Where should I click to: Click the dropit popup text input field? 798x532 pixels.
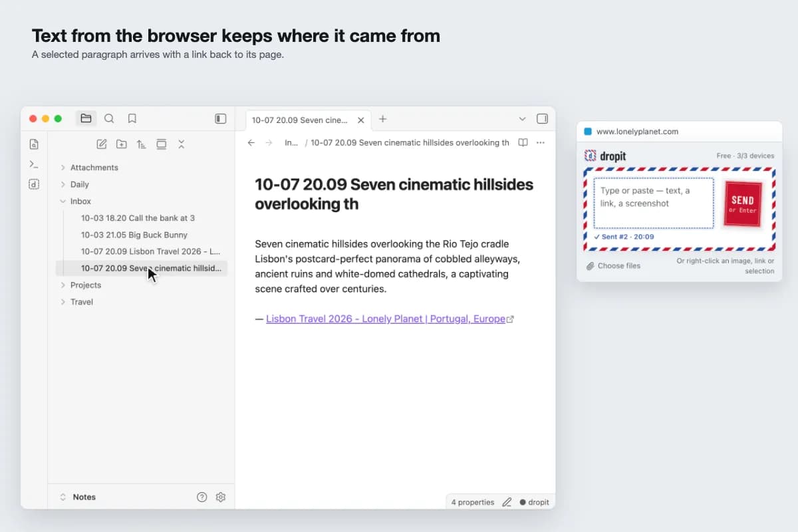coord(654,203)
